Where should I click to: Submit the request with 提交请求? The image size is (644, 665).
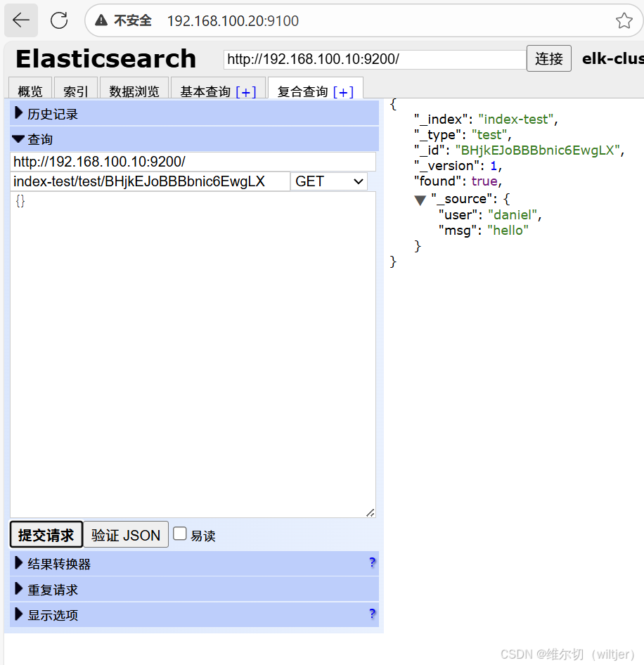tap(46, 535)
